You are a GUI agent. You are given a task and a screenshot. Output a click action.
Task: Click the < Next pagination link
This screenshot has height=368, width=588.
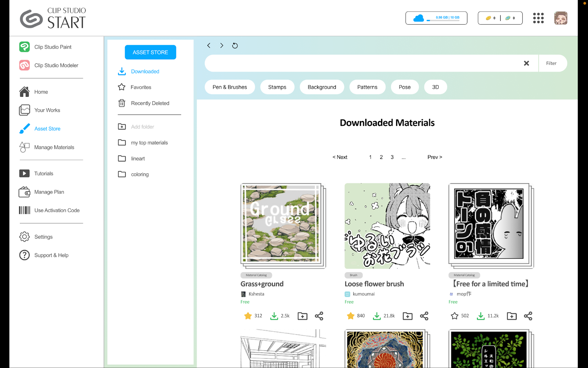[x=340, y=157]
